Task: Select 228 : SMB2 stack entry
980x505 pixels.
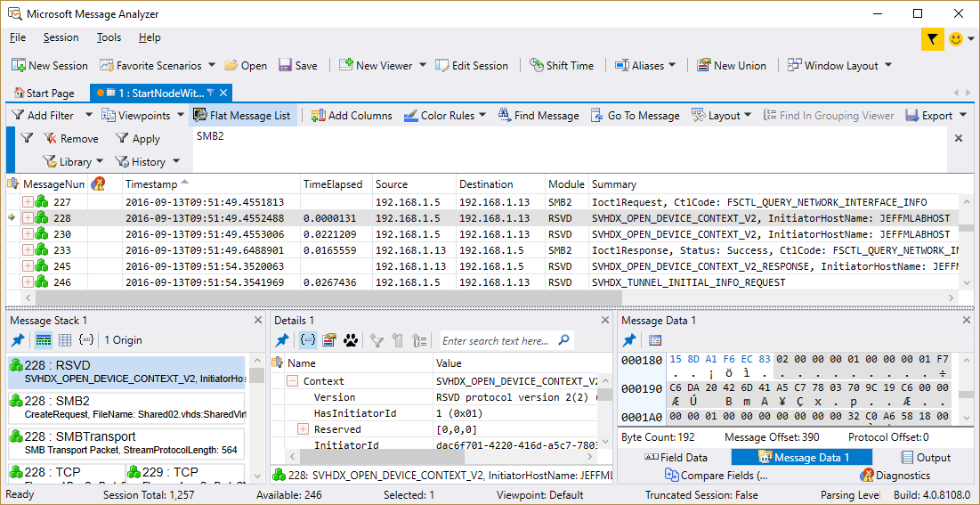Action: (x=127, y=407)
